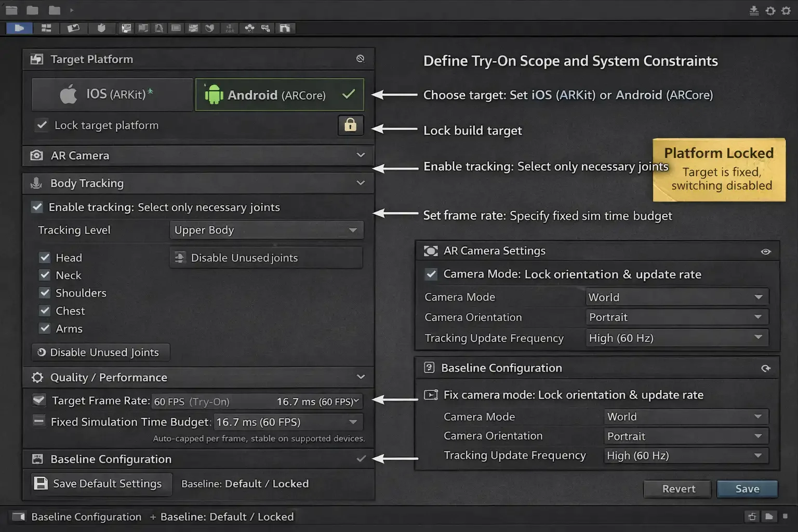The width and height of the screenshot is (798, 532).
Task: Select the IOS (ARKit) platform tab
Action: click(x=112, y=94)
